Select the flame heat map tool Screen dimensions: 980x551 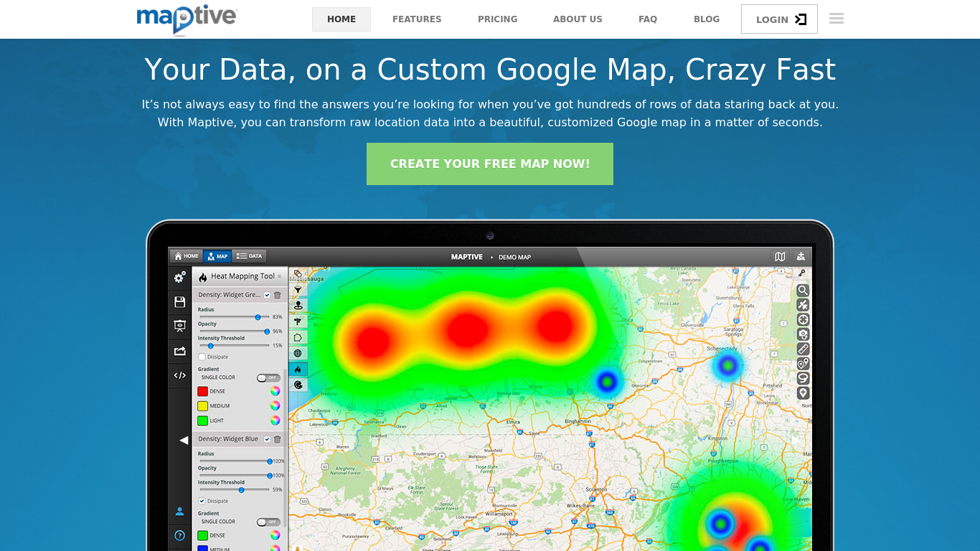298,369
